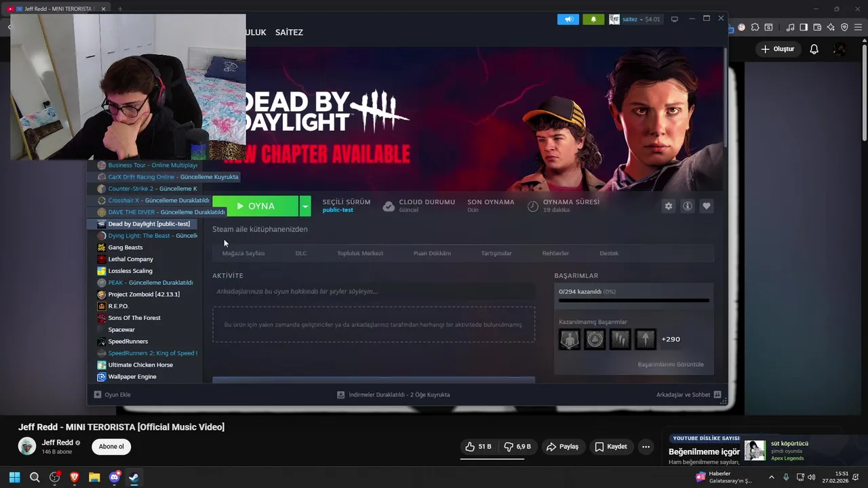
Task: Open the Rehberler tab
Action: (x=555, y=253)
